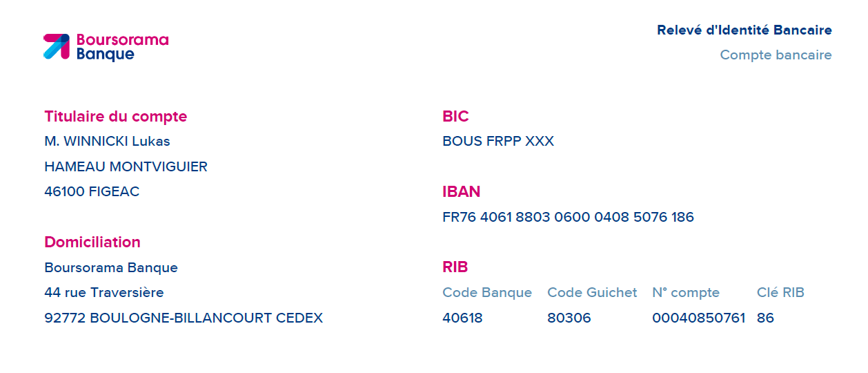This screenshot has width=868, height=373.
Task: Select the Code Banque value 40618
Action: 462,318
